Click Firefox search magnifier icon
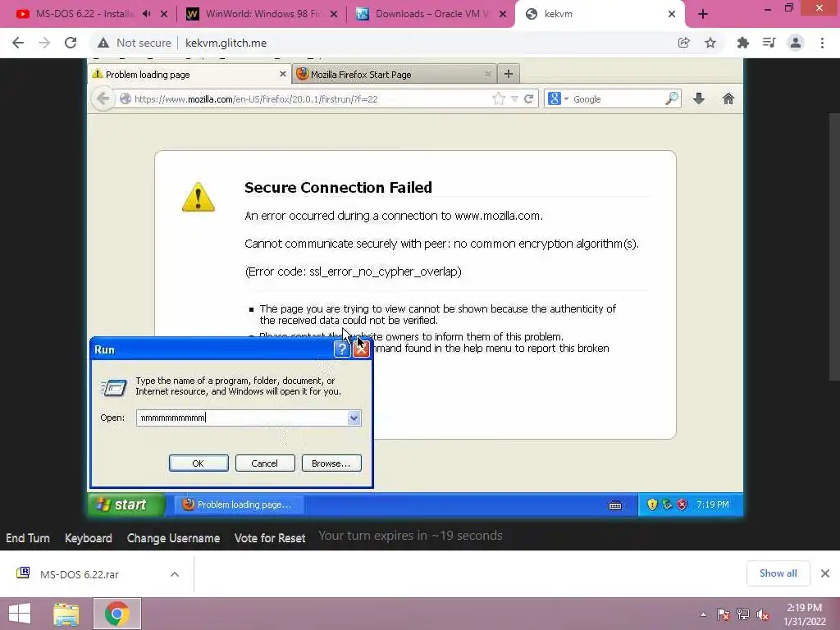 tap(672, 98)
